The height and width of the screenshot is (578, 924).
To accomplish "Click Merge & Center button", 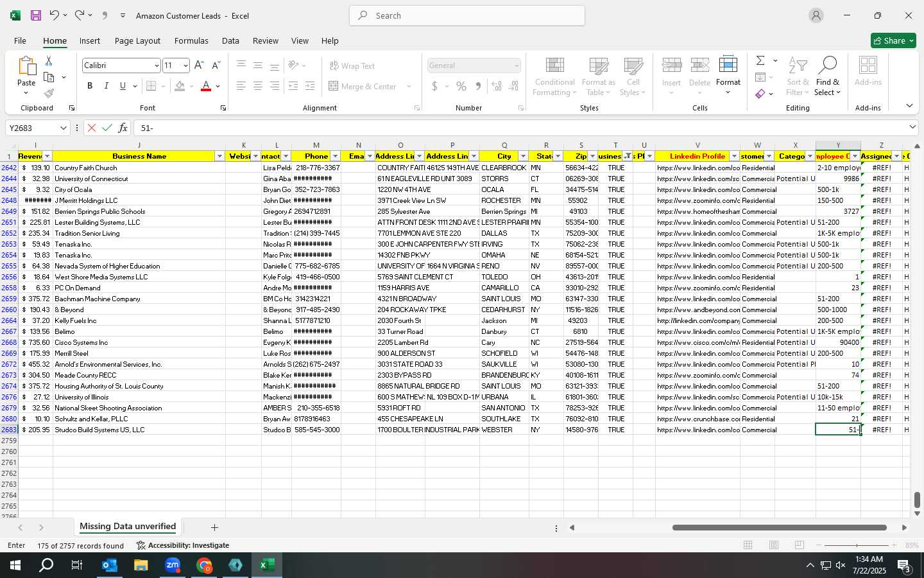I will point(363,86).
